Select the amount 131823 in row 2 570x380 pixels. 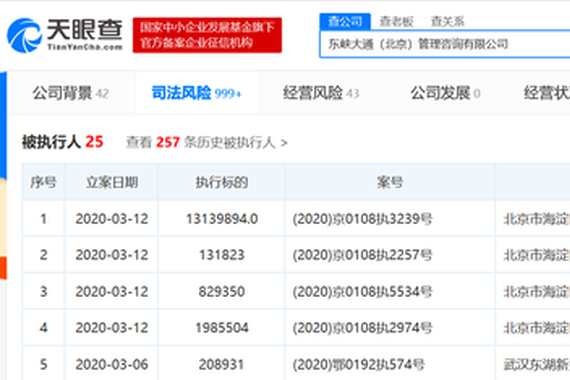pyautogui.click(x=222, y=255)
